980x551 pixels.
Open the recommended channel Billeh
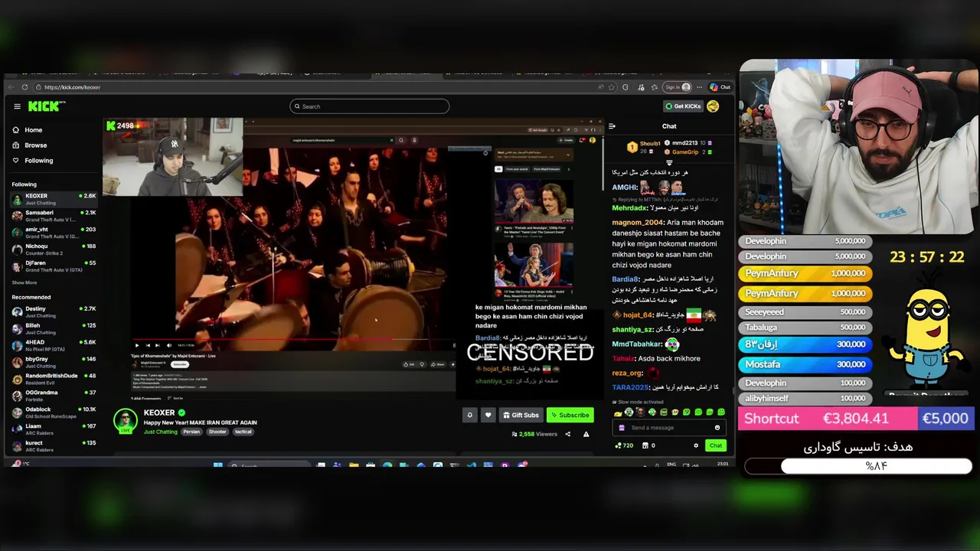coord(54,328)
